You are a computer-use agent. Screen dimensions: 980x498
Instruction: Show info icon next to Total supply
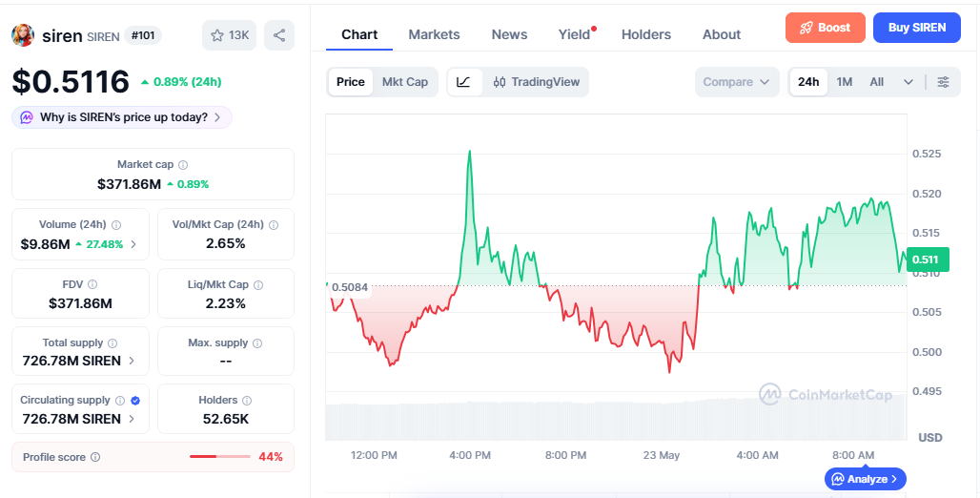pos(112,342)
